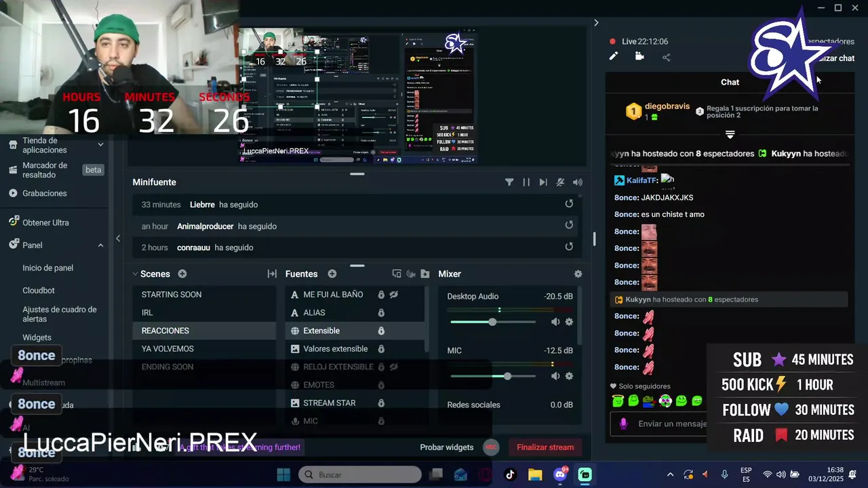Viewport: 868px width, 488px height.
Task: Expand the gift leaderboard chevron in chat
Action: tap(730, 134)
